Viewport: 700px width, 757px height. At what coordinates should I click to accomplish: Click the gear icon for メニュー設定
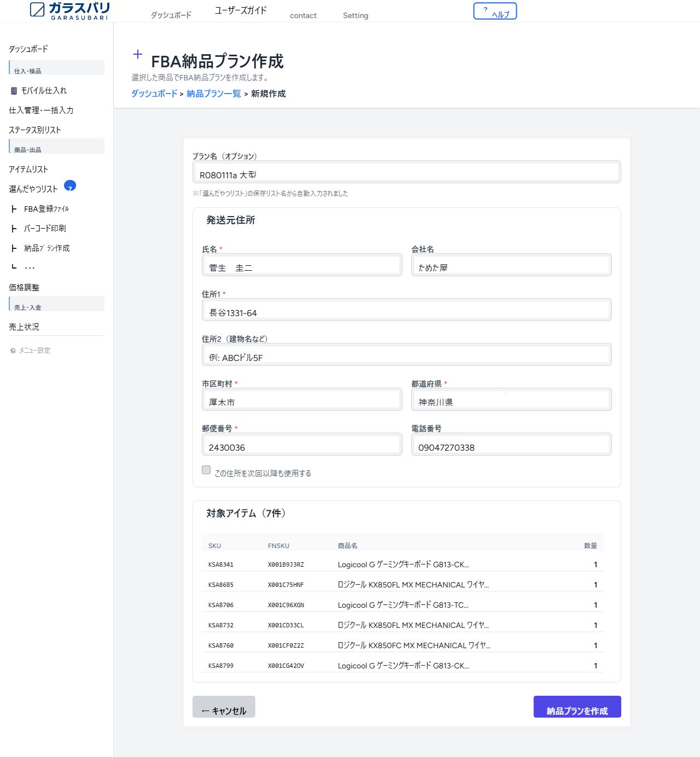(13, 351)
